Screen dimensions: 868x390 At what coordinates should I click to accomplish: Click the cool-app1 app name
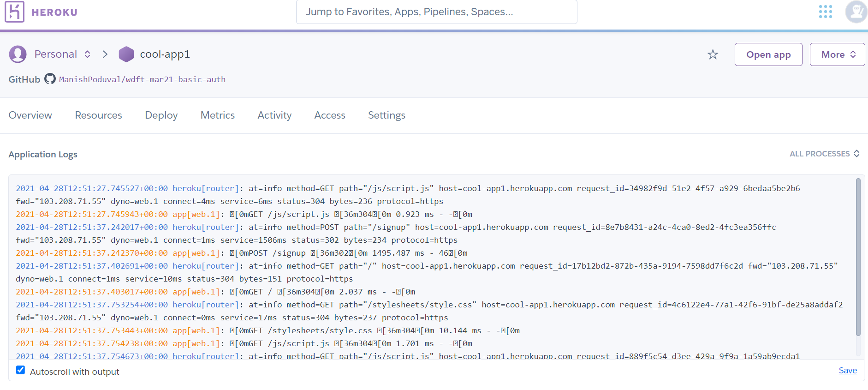tap(165, 54)
